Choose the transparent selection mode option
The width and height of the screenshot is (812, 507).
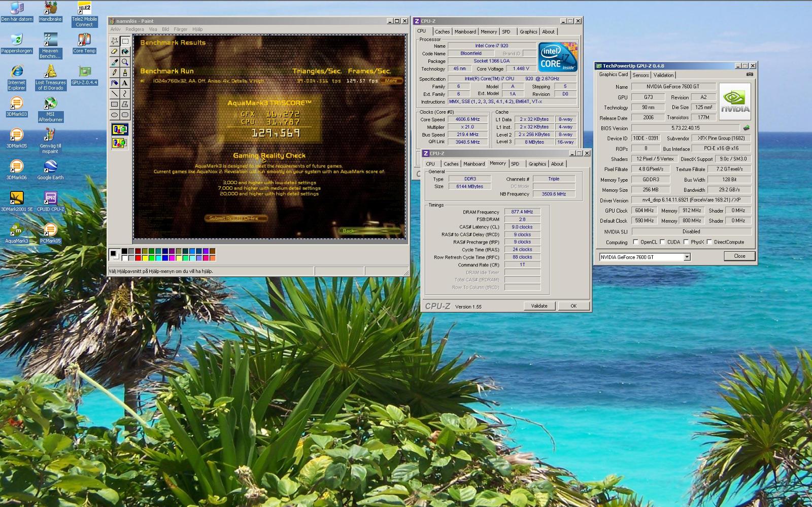tap(120, 143)
